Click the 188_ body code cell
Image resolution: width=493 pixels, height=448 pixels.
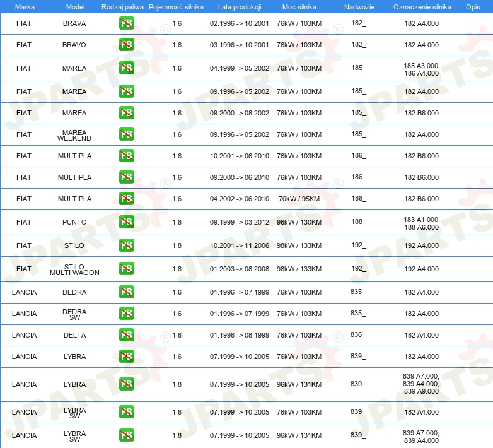pos(359,222)
